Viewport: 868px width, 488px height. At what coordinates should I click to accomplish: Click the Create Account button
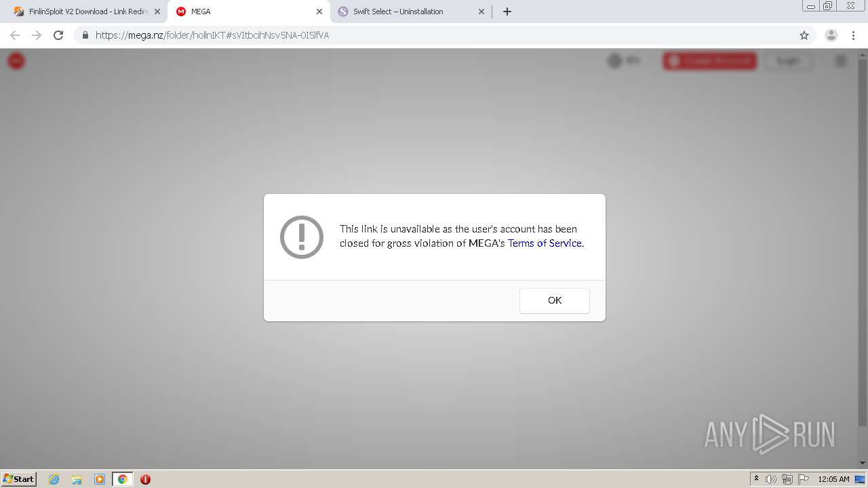pyautogui.click(x=710, y=61)
